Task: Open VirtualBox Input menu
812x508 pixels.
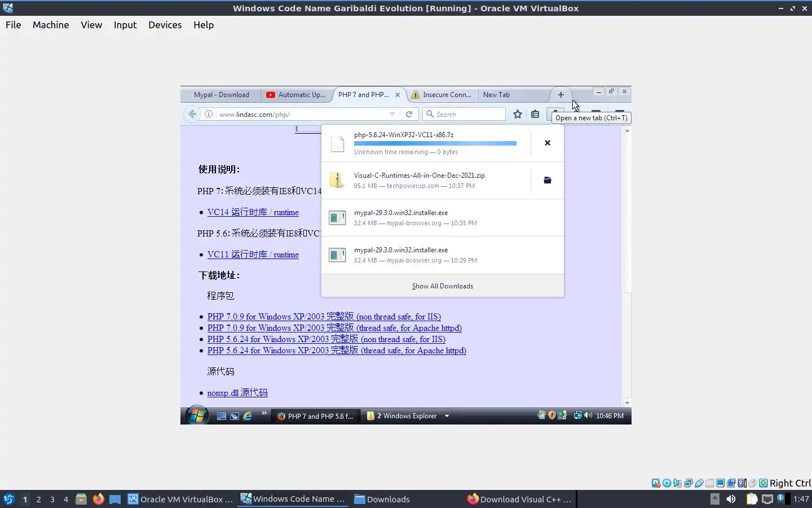Action: (x=125, y=25)
